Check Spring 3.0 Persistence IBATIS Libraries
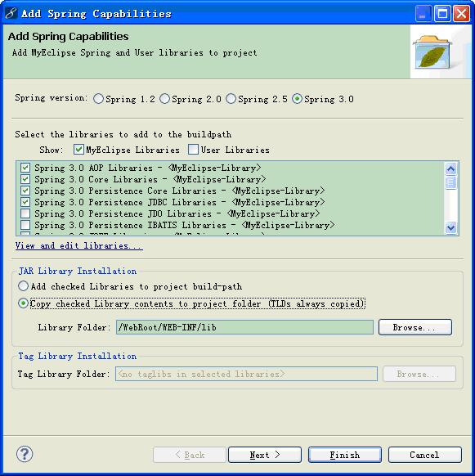Viewport: 475px width, 476px height. pyautogui.click(x=25, y=225)
